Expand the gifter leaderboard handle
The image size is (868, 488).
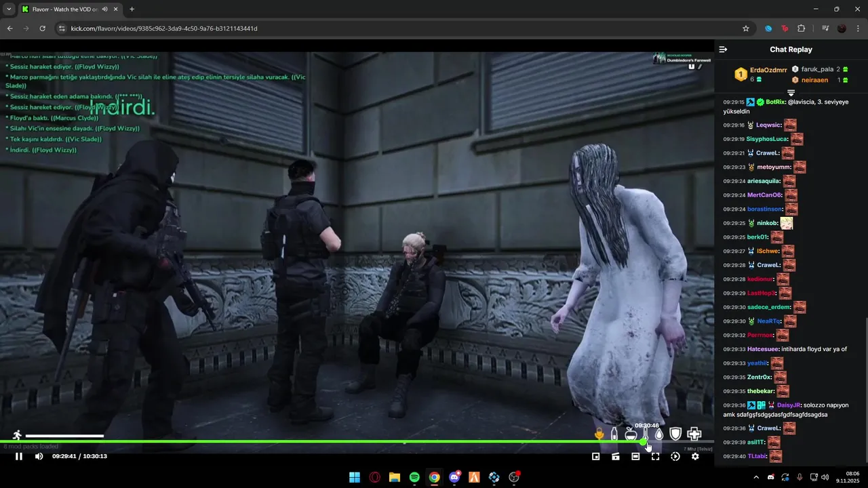[791, 91]
